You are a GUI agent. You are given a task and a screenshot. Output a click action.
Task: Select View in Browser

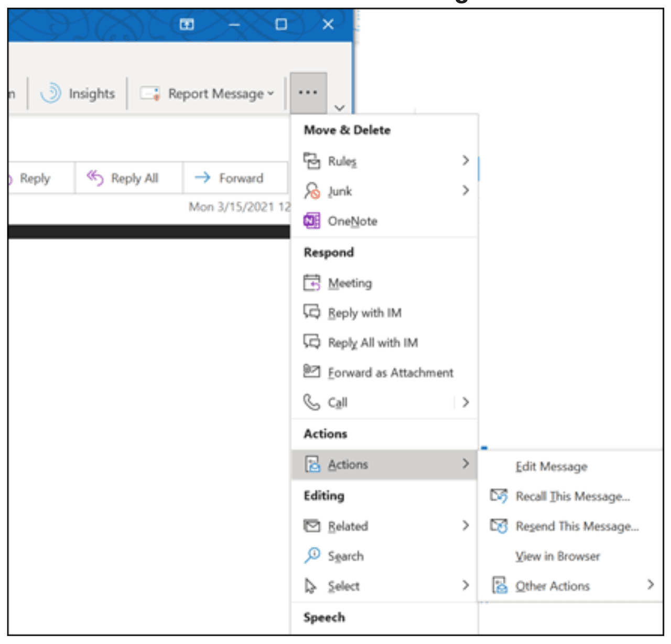[x=557, y=556]
